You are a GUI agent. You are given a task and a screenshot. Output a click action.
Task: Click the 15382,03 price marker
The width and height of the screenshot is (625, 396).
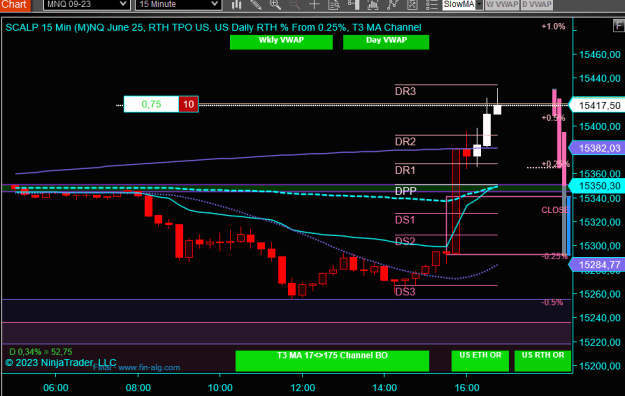click(x=597, y=148)
